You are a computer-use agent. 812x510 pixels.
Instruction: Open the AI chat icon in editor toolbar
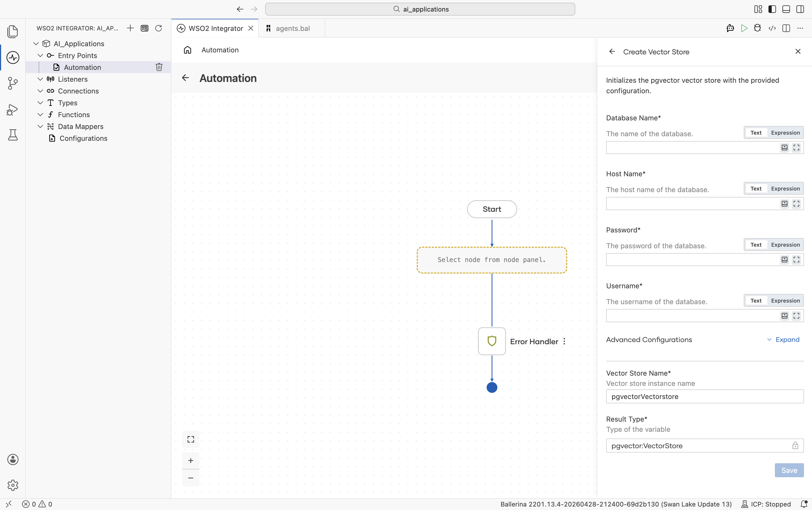tap(730, 28)
